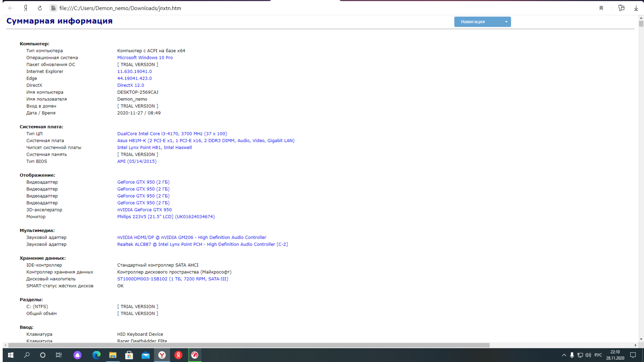
Task: Click the scroll right arrow of horizontal scrollbar
Action: pos(635,345)
